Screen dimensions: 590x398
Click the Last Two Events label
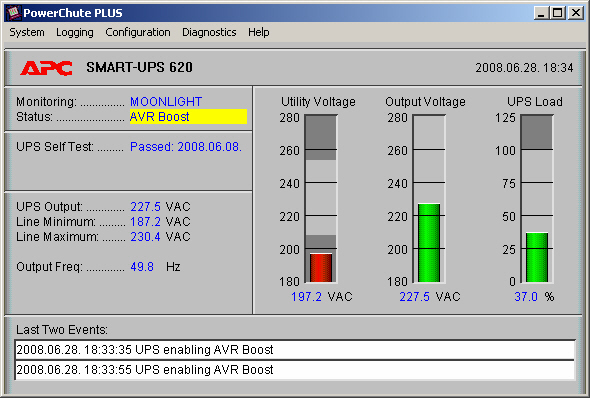click(x=62, y=330)
